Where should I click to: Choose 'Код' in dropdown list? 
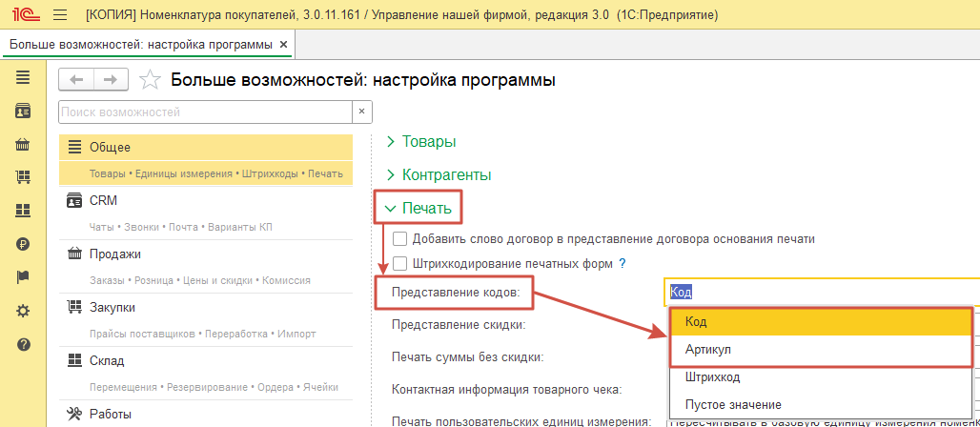click(821, 322)
